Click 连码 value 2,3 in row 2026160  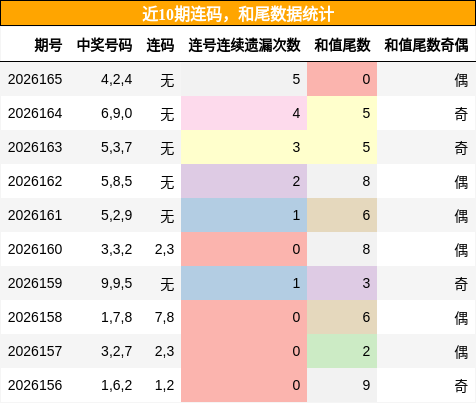[x=164, y=250]
